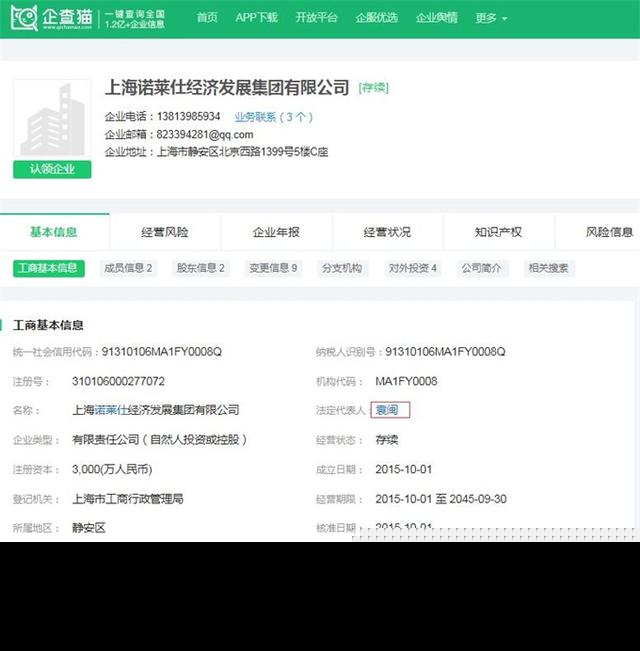Select the company phone number 13813985934

click(x=188, y=117)
